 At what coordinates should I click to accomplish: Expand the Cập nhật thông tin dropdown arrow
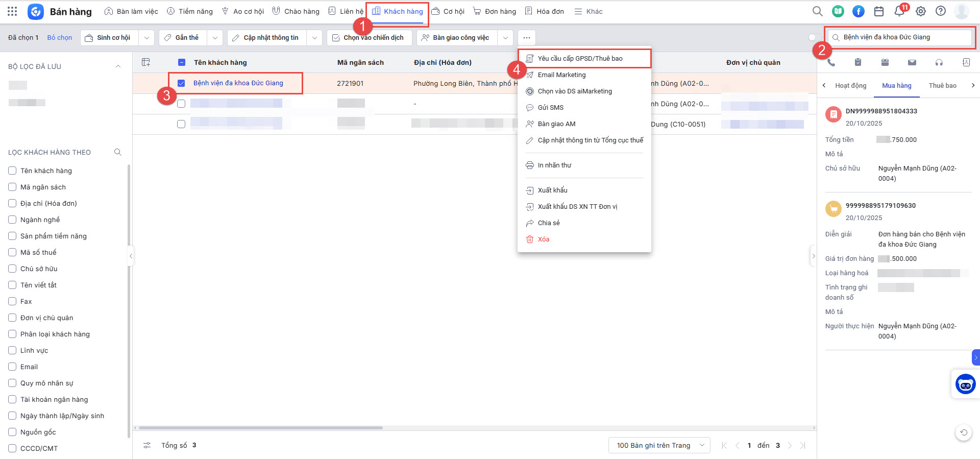click(x=314, y=38)
